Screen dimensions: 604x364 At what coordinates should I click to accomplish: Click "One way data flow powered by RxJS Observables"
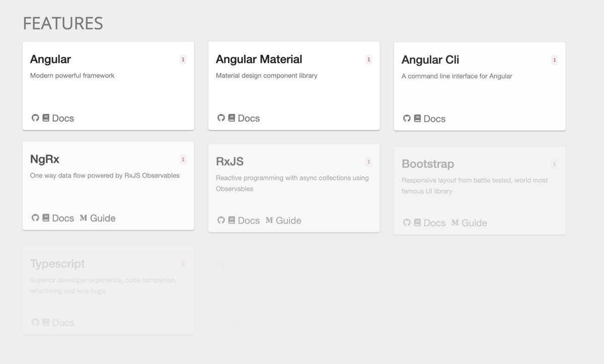click(x=105, y=175)
